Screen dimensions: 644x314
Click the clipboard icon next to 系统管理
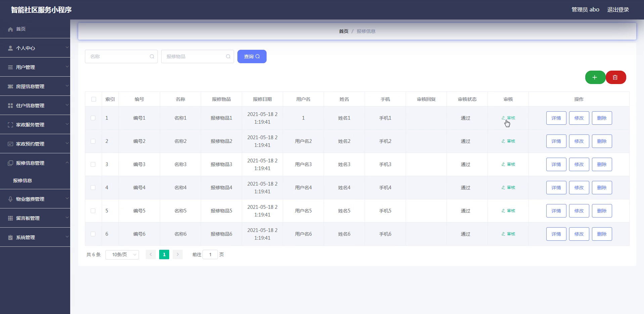(x=10, y=237)
